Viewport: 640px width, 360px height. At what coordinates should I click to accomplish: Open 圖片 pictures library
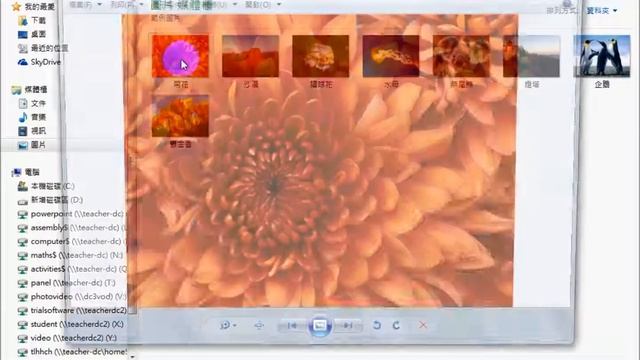[x=33, y=145]
